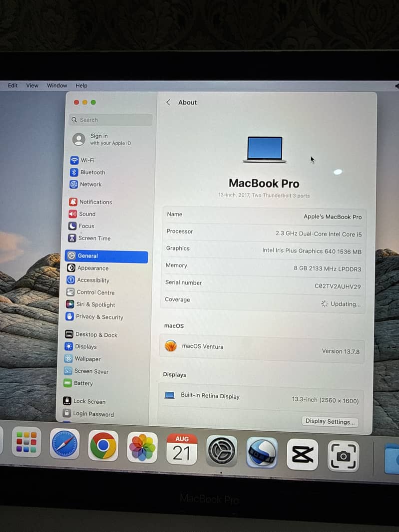Open Lock Screen settings
Viewport: 399px width, 532px height.
pos(84,401)
